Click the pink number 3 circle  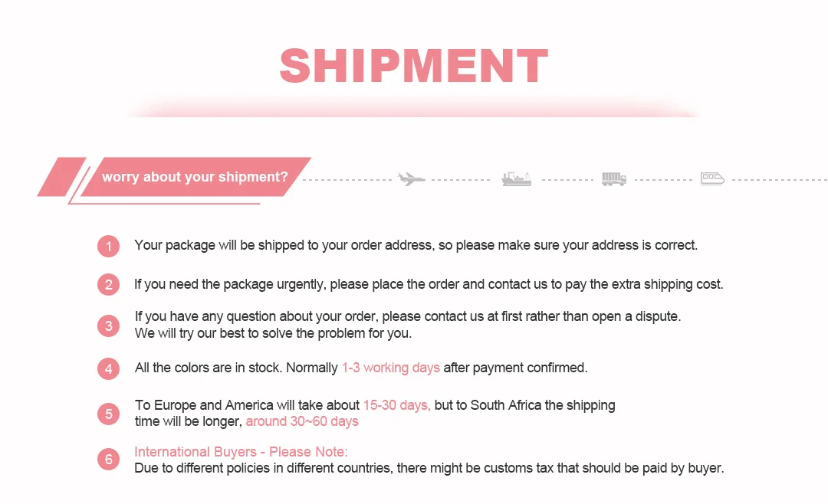pyautogui.click(x=108, y=326)
